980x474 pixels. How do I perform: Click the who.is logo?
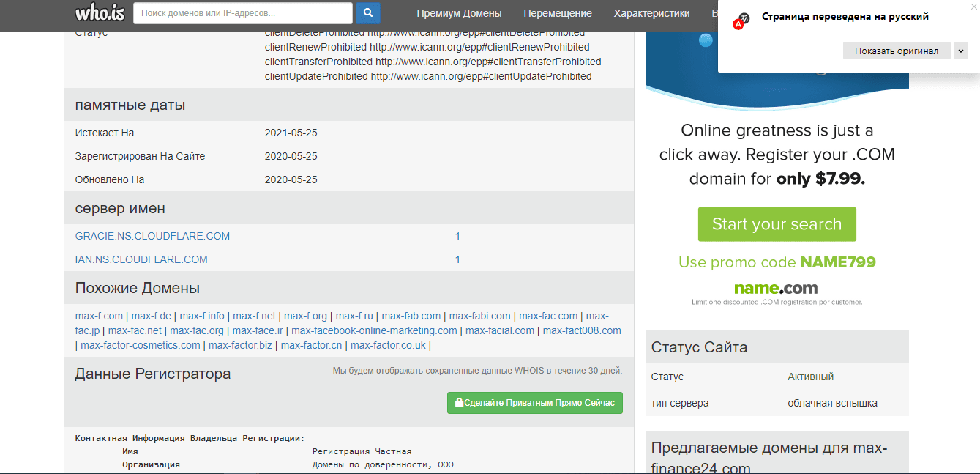[100, 13]
